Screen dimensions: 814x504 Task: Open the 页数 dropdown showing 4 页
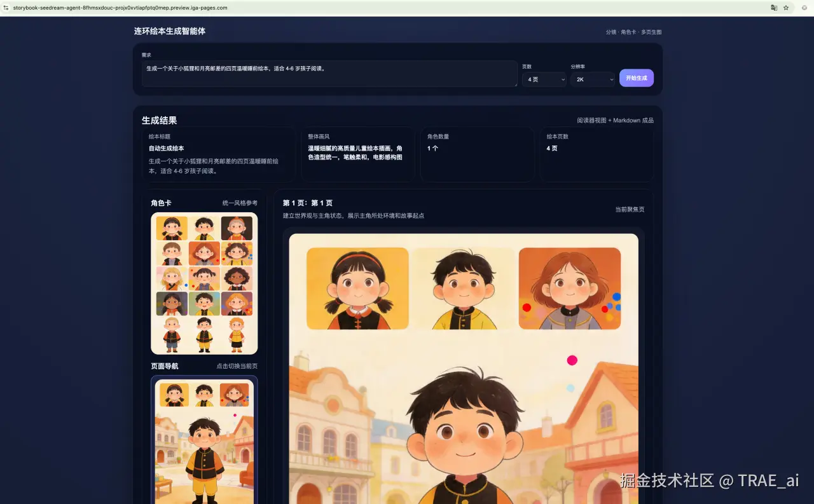(x=544, y=79)
